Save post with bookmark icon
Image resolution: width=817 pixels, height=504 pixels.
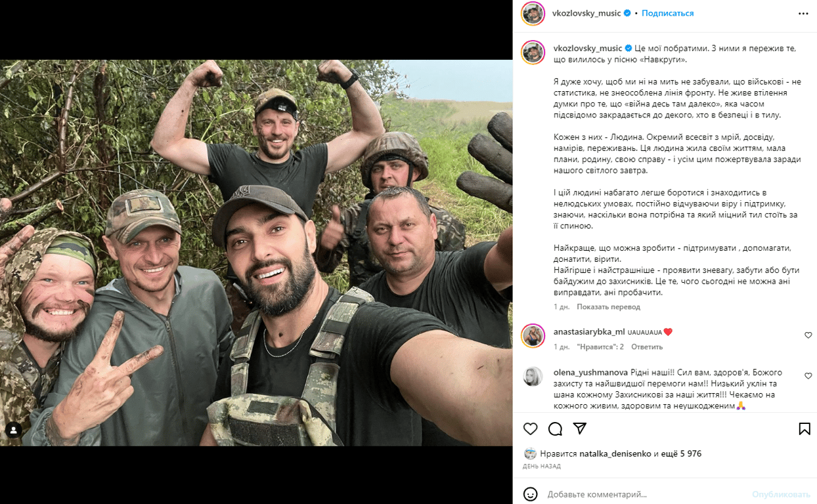pyautogui.click(x=805, y=429)
